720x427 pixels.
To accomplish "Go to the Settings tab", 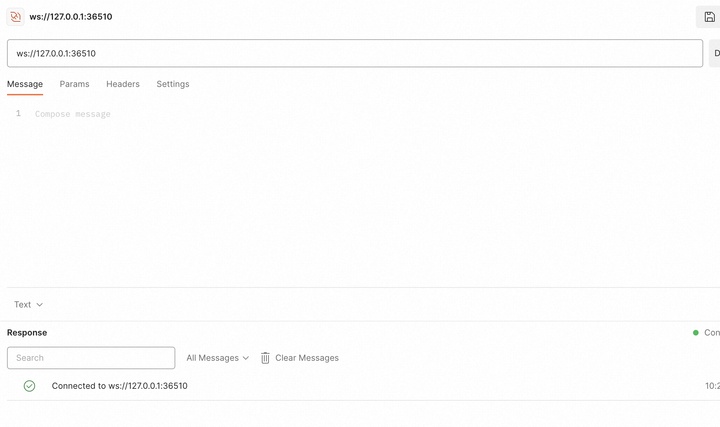I will 173,84.
